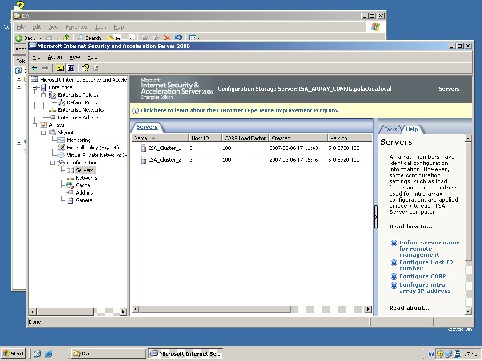The width and height of the screenshot is (482, 361).
Task: Select Add-ins node under Configuration
Action: [x=84, y=193]
